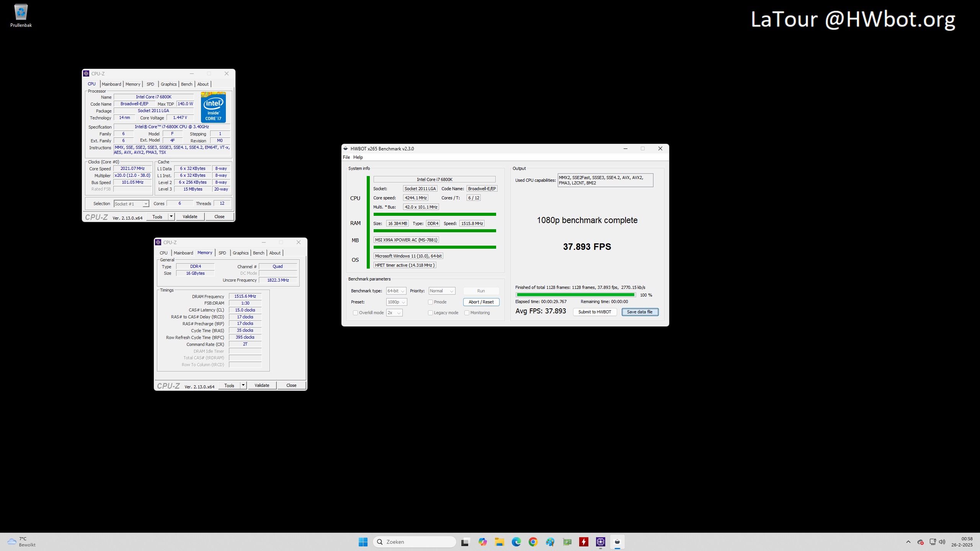Switch to SPD tab in top CPU-Z window
Viewport: 980px width, 551px height.
[150, 84]
